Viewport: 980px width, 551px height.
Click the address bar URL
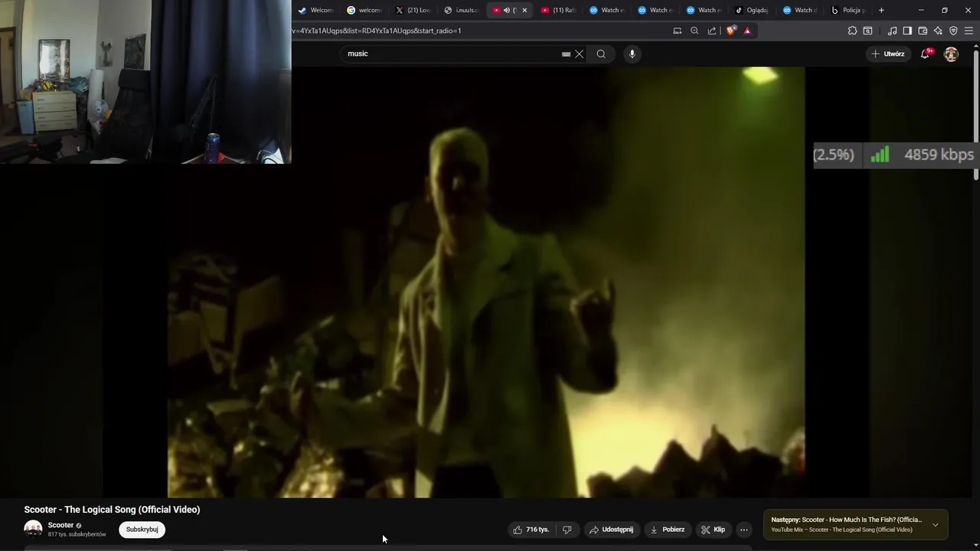(376, 31)
